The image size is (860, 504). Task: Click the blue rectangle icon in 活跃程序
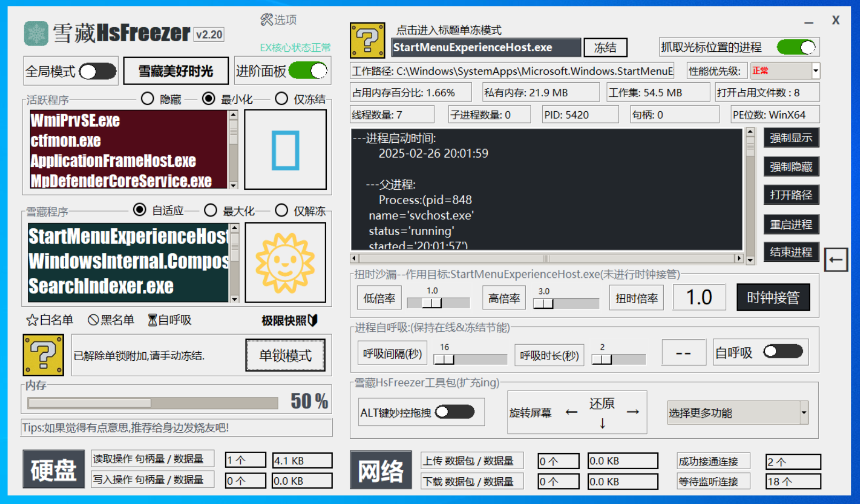pos(285,150)
